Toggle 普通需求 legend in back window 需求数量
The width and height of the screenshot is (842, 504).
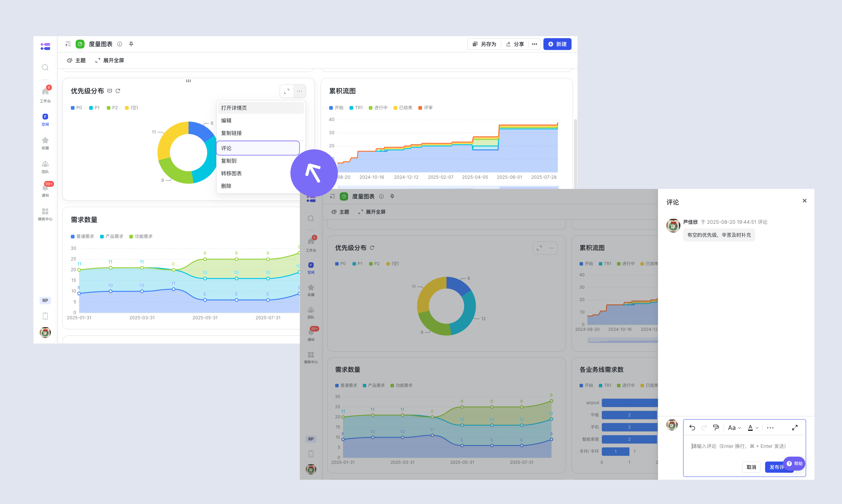83,236
